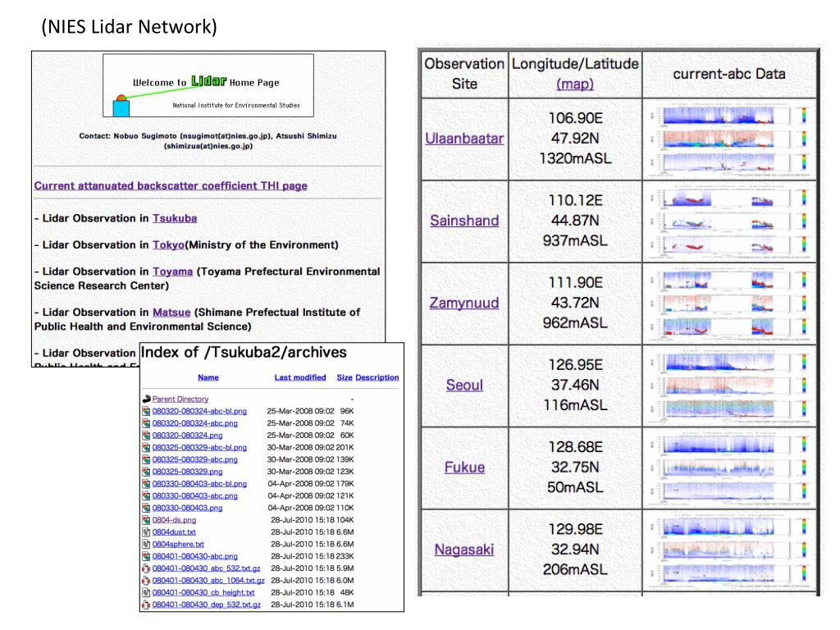The width and height of the screenshot is (840, 630).
Task: Click image icon beside 080325-080329-abc-bl.png
Action: pos(146,447)
